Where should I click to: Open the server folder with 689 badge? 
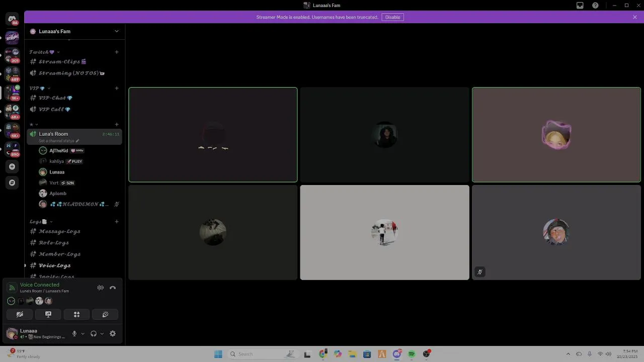(x=12, y=74)
